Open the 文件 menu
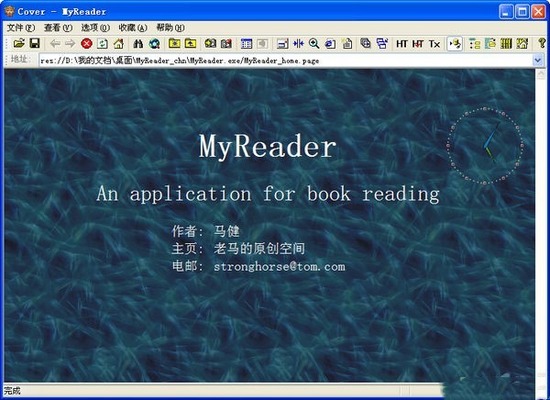The height and width of the screenshot is (400, 550). pos(21,27)
